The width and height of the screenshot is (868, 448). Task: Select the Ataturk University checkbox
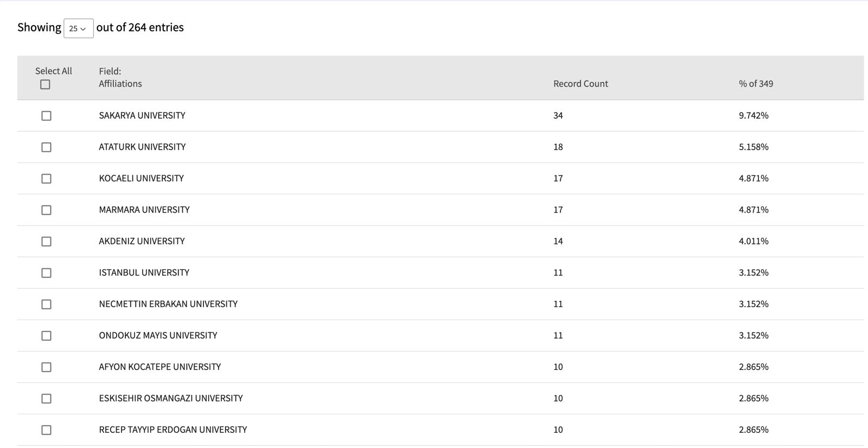[47, 148]
